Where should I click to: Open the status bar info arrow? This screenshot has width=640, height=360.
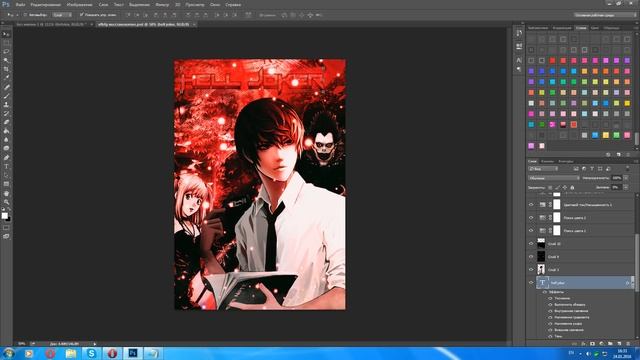95,344
